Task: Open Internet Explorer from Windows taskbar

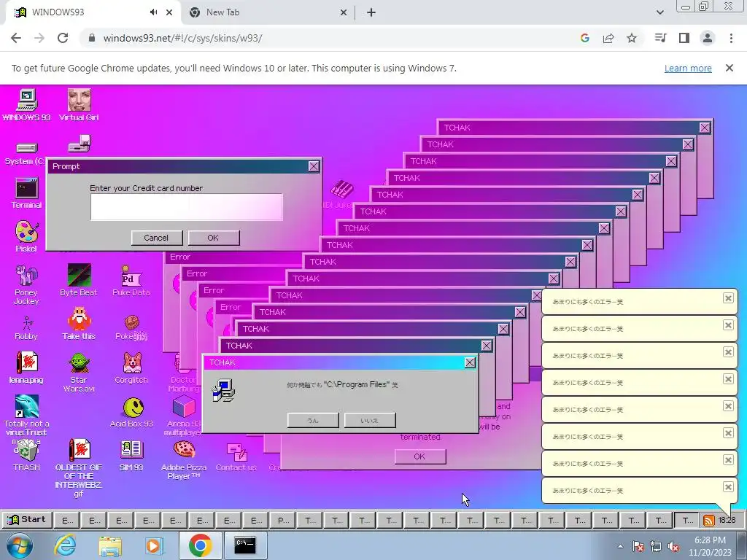Action: tap(65, 545)
